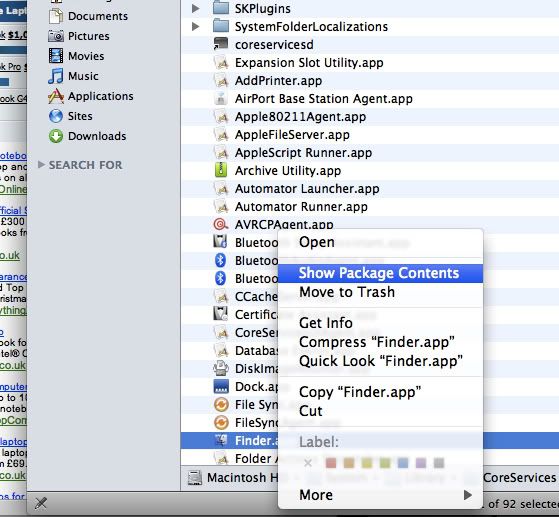Open the Movies film strip icon
The height and width of the screenshot is (517, 559).
(x=56, y=56)
